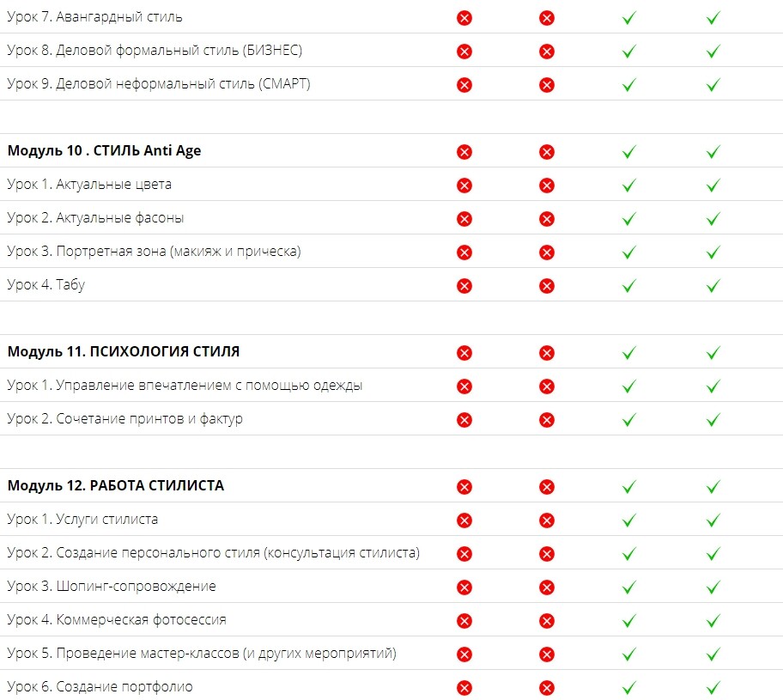Click first green checkmark in 'Урок 2. Сочетание принтов и фактур' row

point(628,420)
